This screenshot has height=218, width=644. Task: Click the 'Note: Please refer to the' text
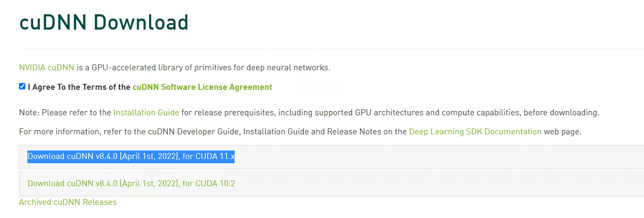pos(65,112)
